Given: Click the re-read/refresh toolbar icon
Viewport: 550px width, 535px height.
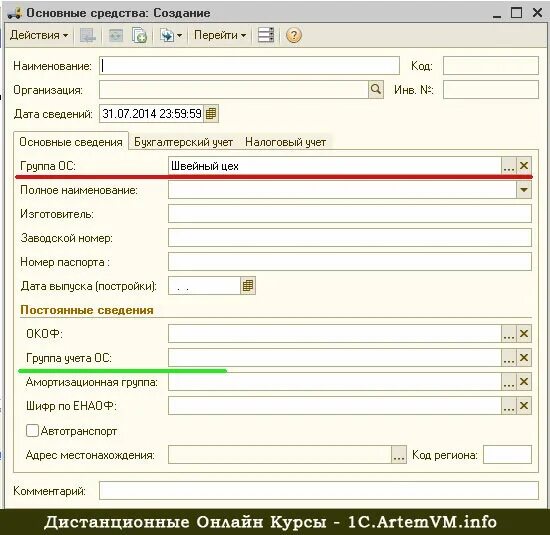Looking at the screenshot, I should pos(116,35).
